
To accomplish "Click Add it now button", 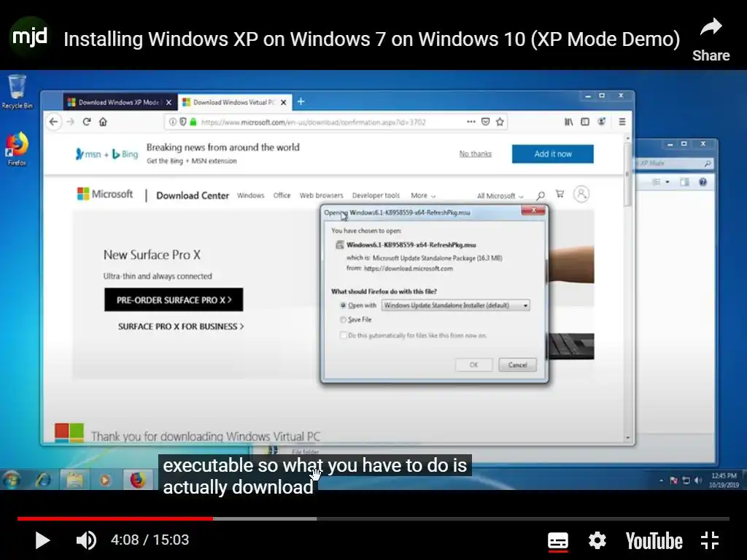I will point(553,154).
